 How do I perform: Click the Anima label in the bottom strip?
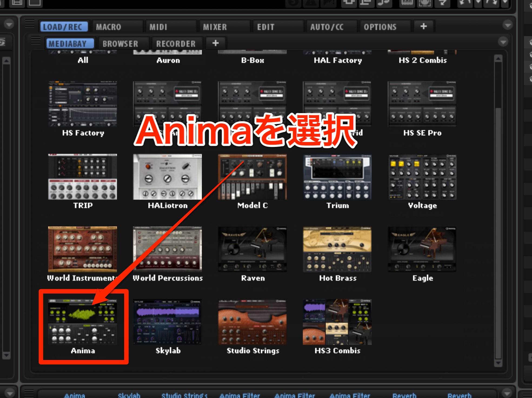[75, 395]
